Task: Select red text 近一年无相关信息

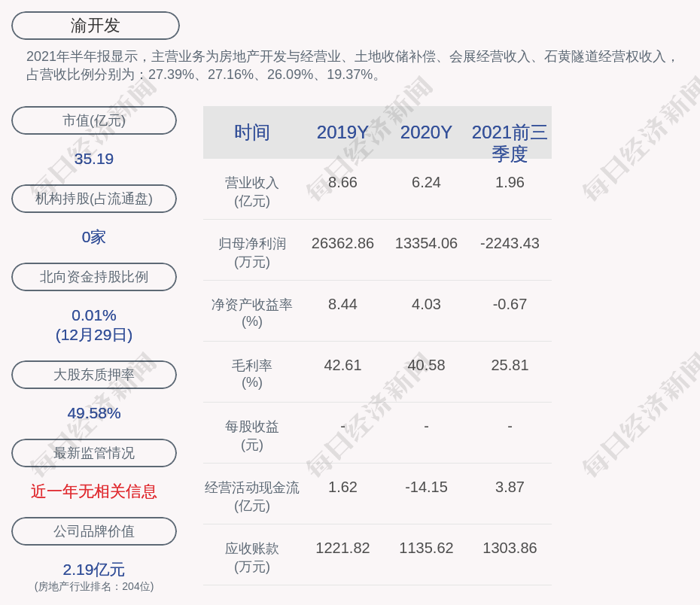Action: pyautogui.click(x=94, y=491)
